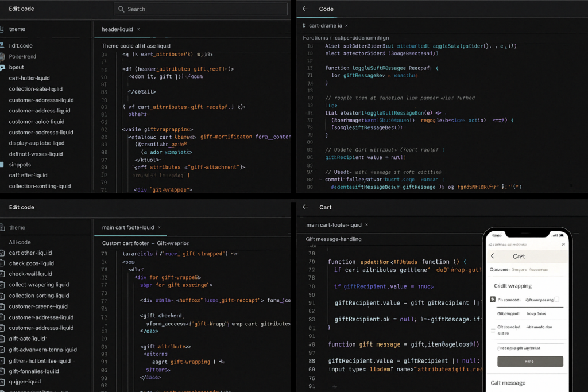Select the "All-code" entry
Viewport: 588px width, 392px height.
(x=20, y=242)
